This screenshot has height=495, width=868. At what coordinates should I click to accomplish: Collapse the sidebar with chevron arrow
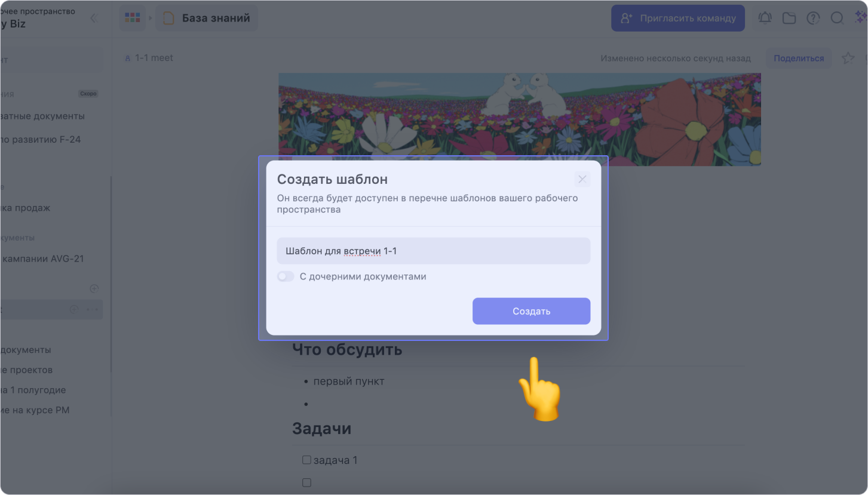click(93, 18)
